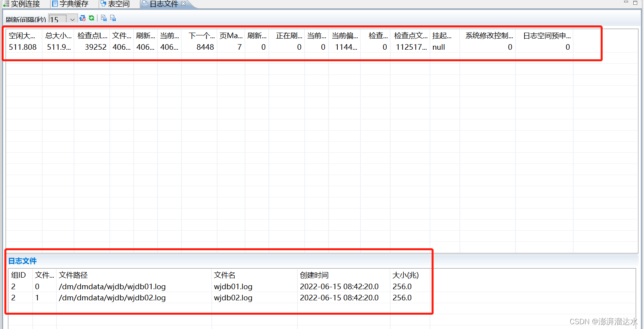This screenshot has height=329, width=644.
Task: Open the refresh interval dropdown showing 15
Action: (x=72, y=19)
